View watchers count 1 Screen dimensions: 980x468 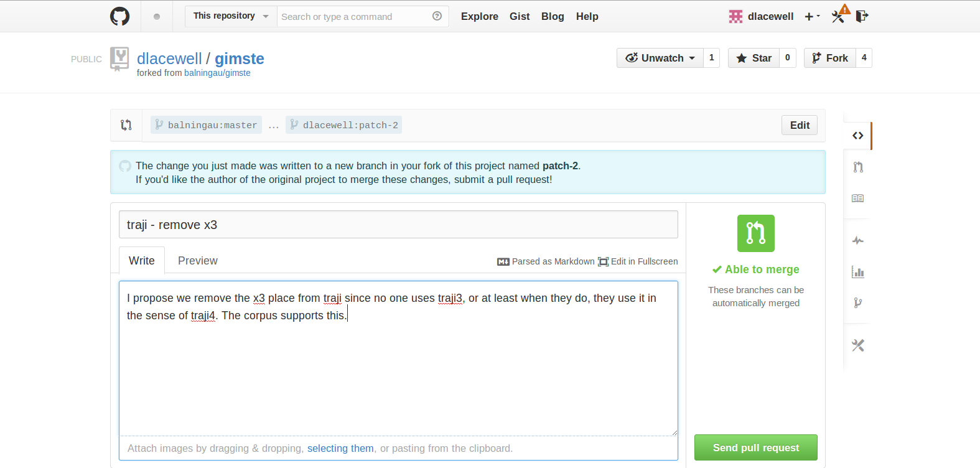[712, 58]
